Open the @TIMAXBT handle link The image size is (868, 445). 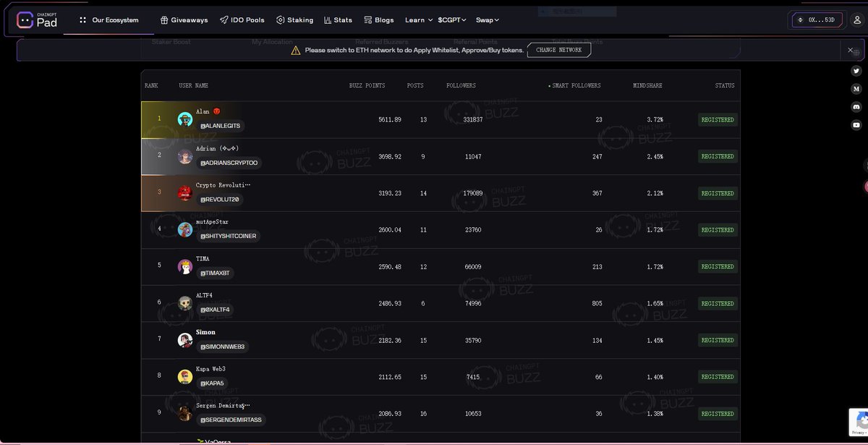point(215,273)
